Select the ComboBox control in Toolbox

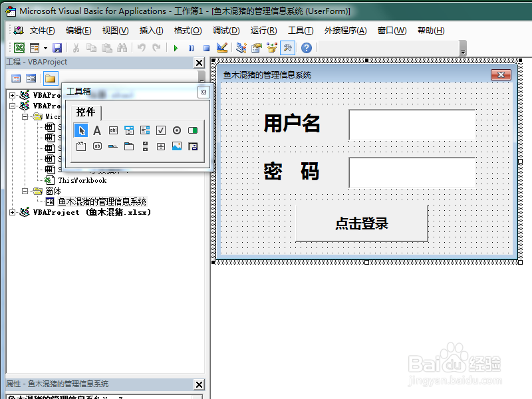tap(129, 130)
